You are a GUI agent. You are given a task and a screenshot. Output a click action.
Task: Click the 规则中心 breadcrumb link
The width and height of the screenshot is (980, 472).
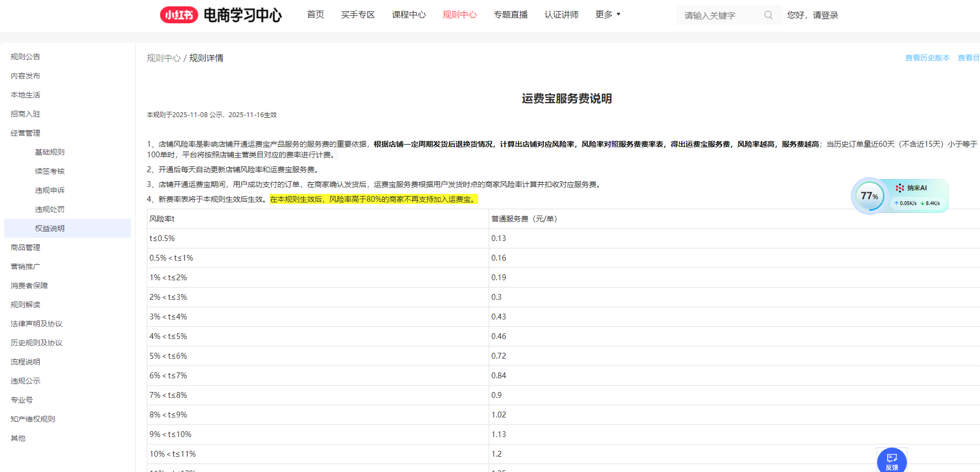pos(163,58)
